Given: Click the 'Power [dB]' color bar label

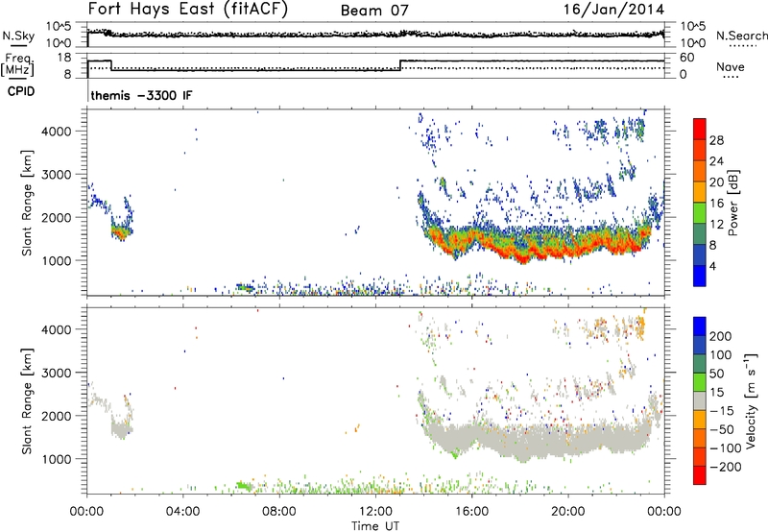Looking at the screenshot, I should [732, 203].
